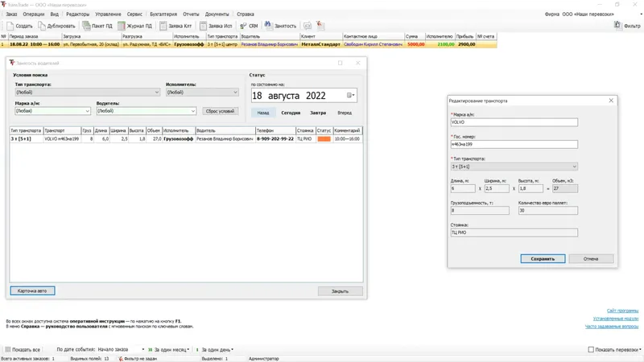Open Пакет ПД from toolbar

click(x=86, y=26)
